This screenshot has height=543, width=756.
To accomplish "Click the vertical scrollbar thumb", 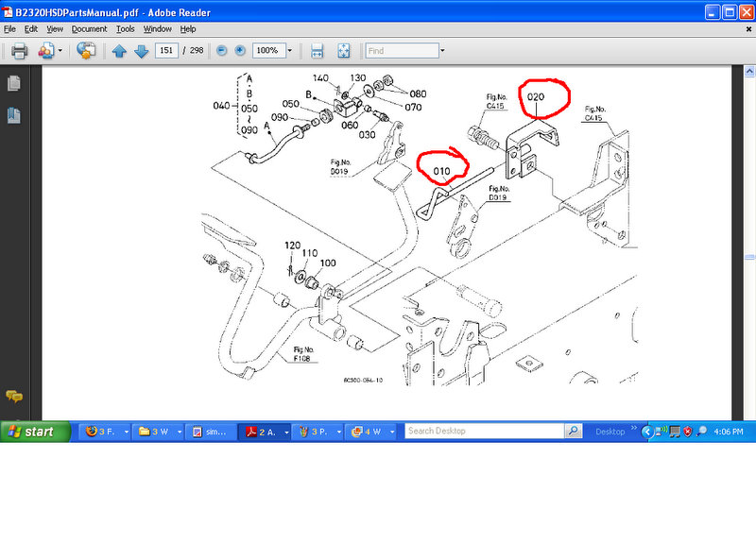I will pos(749,257).
